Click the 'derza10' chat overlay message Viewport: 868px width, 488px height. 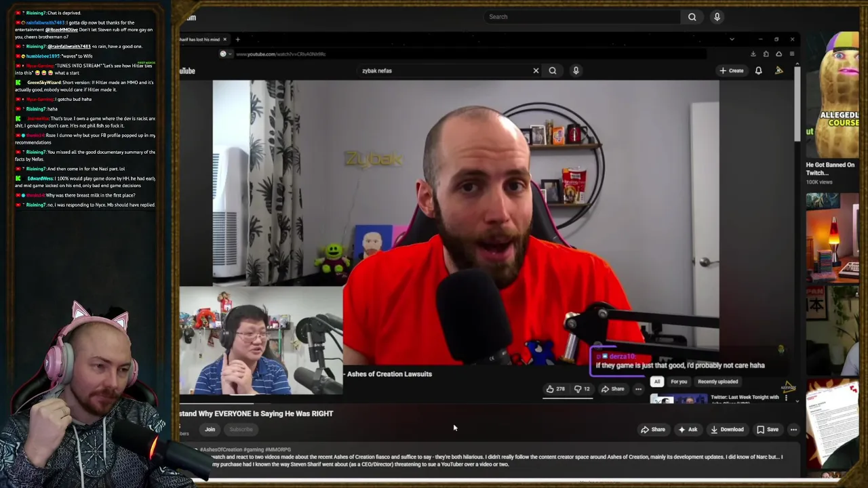(x=679, y=362)
